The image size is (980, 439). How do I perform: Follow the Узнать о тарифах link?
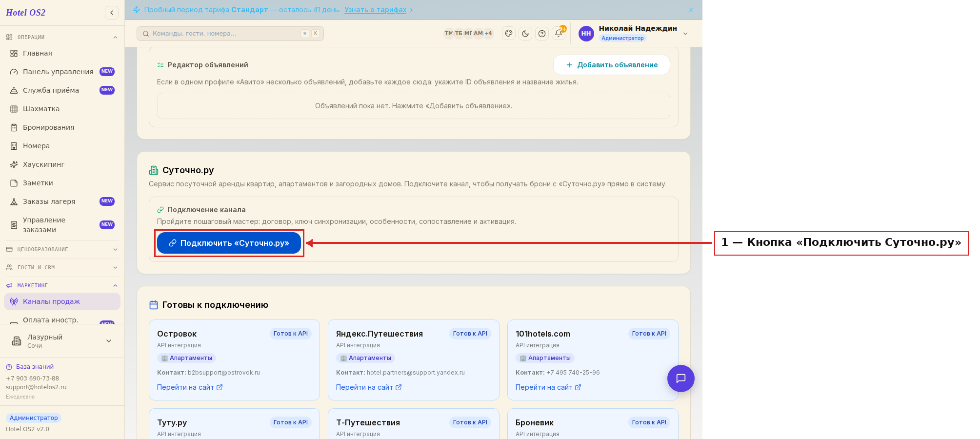point(375,10)
